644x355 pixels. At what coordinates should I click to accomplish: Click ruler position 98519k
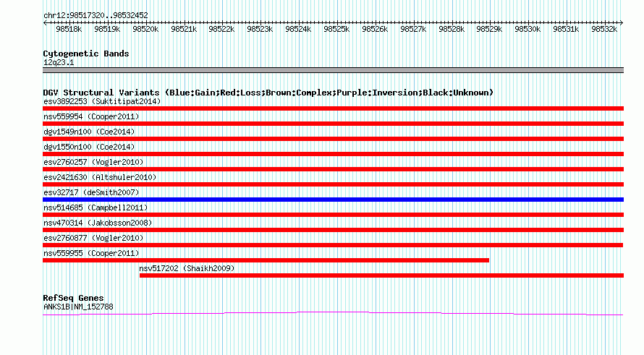(107, 29)
